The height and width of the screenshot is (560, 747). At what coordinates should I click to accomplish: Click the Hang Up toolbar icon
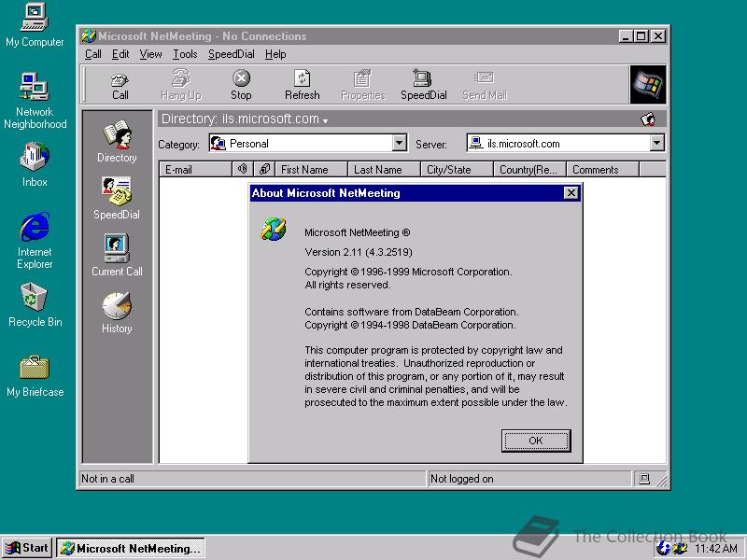click(181, 86)
